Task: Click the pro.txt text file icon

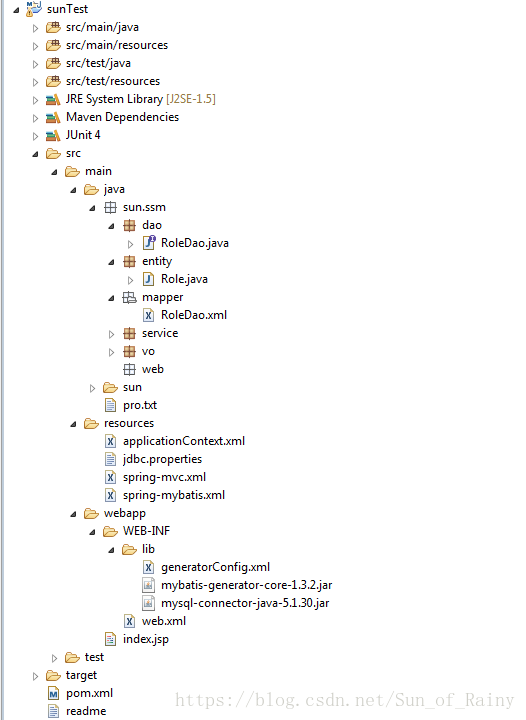Action: point(110,405)
